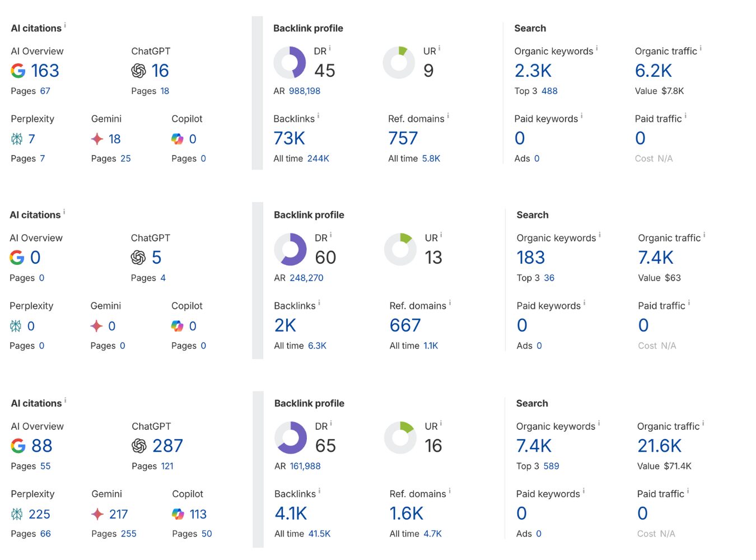Click the Perplexity icon beside 225 citations
This screenshot has width=756, height=560.
tap(17, 514)
